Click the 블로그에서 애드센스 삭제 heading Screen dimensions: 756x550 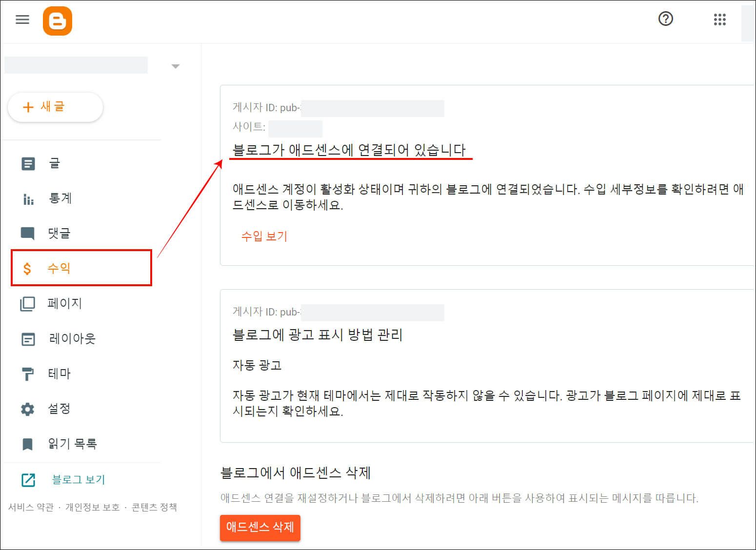[x=296, y=472]
